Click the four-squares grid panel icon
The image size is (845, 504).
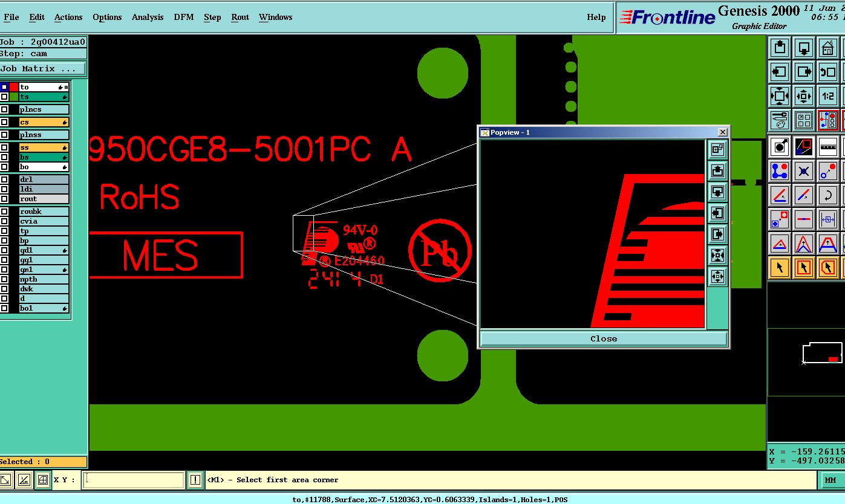pos(803,120)
